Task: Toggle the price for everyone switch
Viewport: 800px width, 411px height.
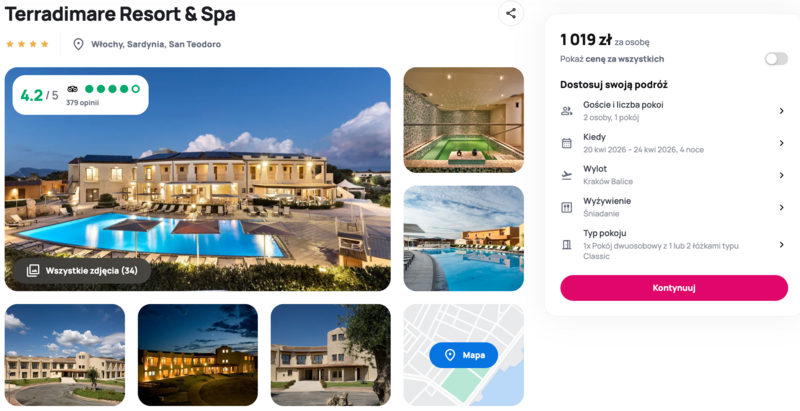Action: [776, 59]
